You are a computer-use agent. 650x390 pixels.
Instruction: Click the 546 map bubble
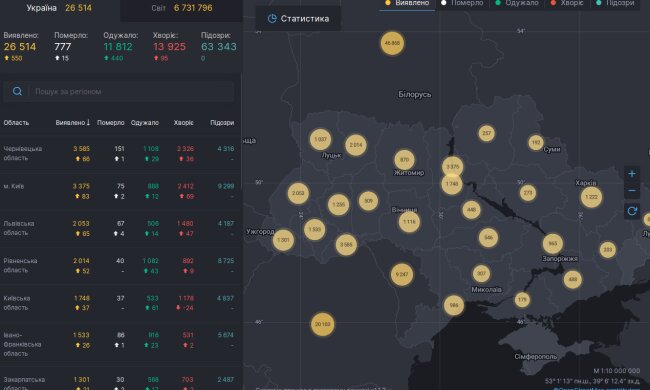[x=488, y=237]
